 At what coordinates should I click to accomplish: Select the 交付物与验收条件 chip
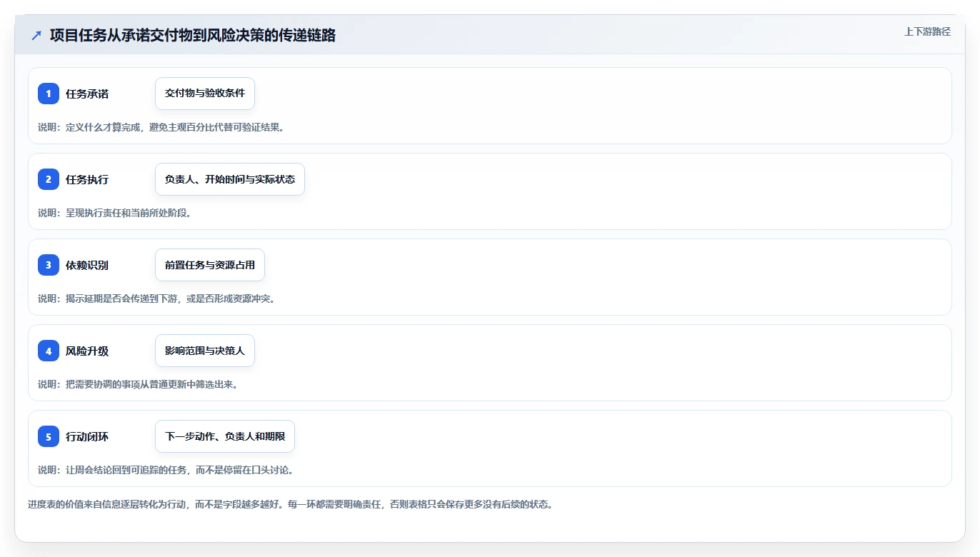pos(205,94)
